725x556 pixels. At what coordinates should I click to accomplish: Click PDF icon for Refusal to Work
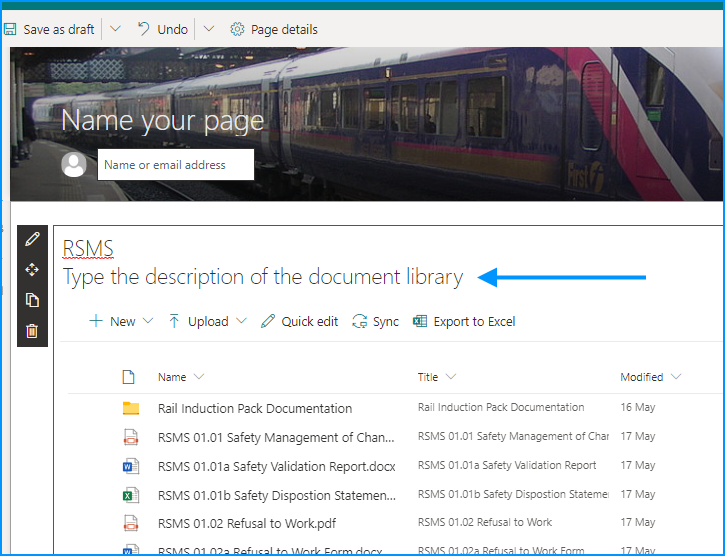coord(131,523)
